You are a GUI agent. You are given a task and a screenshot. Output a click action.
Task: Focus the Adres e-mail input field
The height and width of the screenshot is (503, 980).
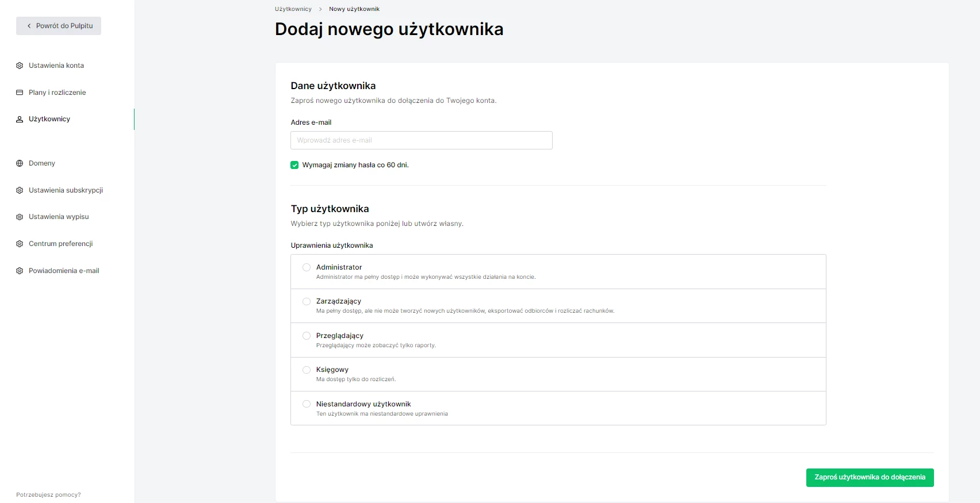(421, 140)
